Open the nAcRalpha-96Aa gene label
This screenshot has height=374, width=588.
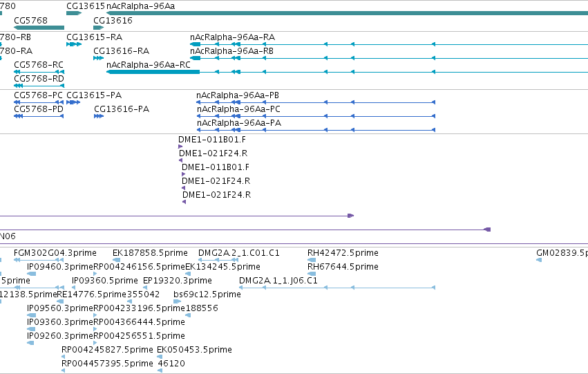click(141, 6)
